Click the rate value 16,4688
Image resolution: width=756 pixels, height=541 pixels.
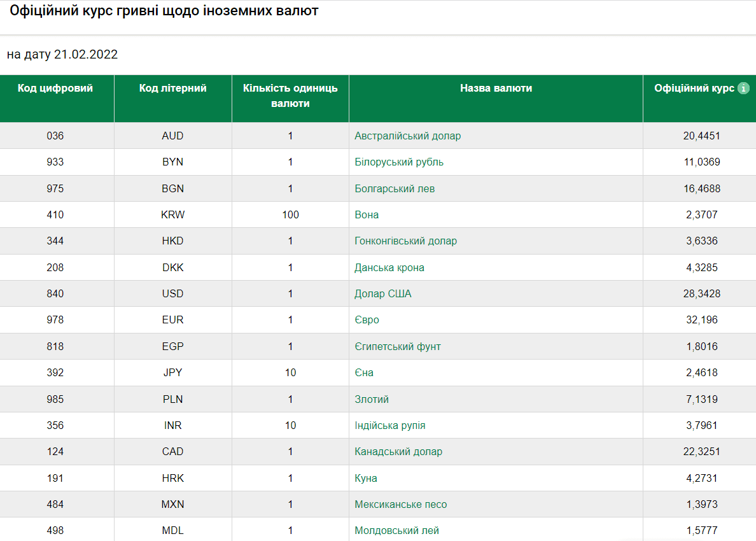tap(701, 188)
